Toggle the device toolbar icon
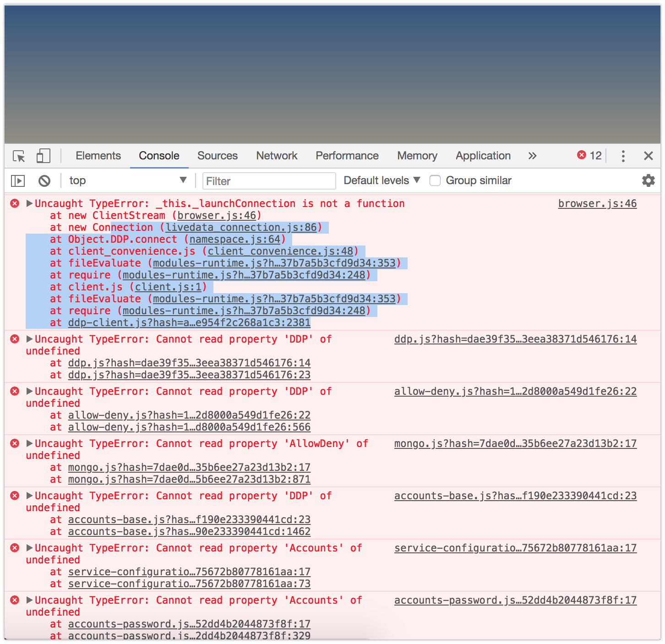665x644 pixels. point(43,156)
